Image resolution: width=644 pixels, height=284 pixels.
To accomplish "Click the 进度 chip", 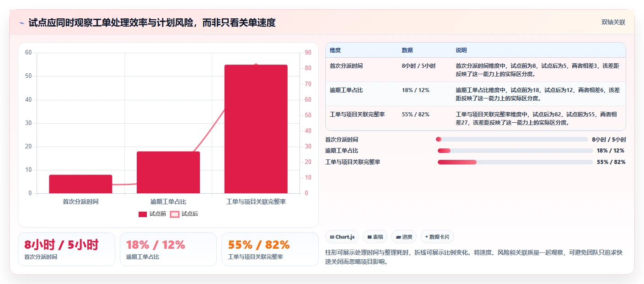I will [x=404, y=237].
